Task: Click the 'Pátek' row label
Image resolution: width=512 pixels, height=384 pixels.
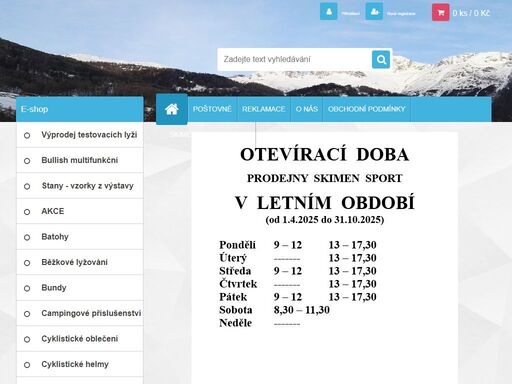Action: point(233,297)
